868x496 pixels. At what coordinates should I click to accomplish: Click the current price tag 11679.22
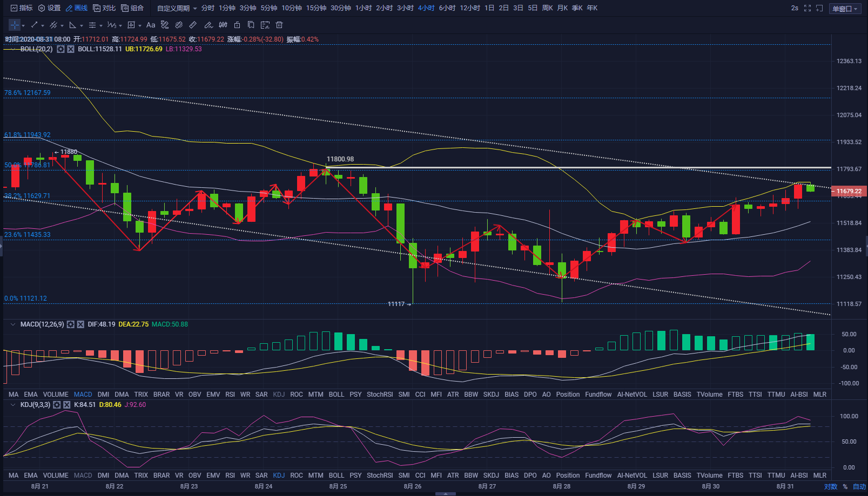click(x=849, y=191)
